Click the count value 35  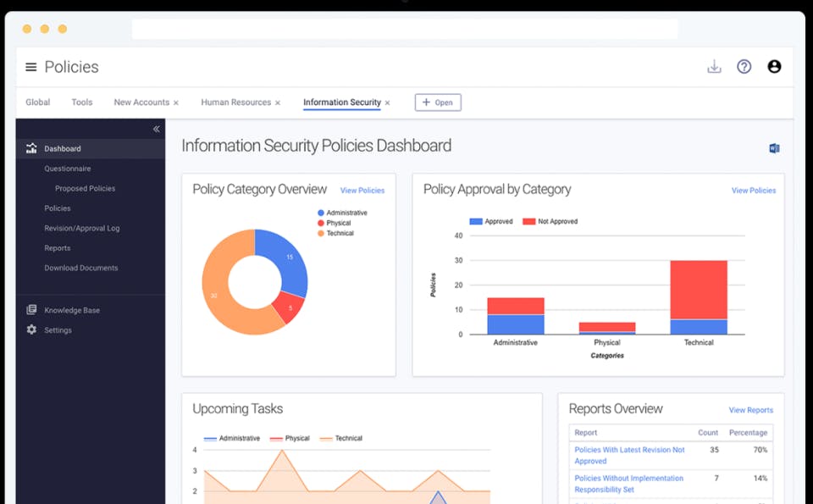click(714, 450)
